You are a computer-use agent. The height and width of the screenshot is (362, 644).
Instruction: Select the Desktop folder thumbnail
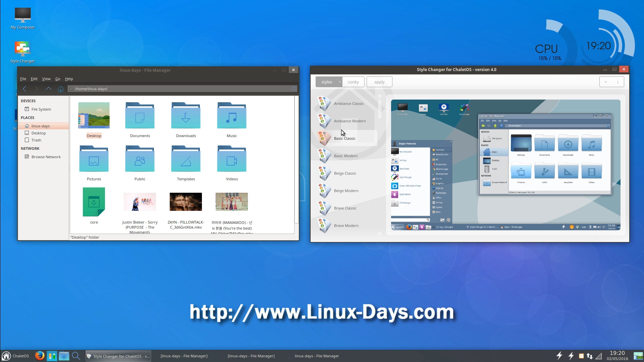point(94,115)
